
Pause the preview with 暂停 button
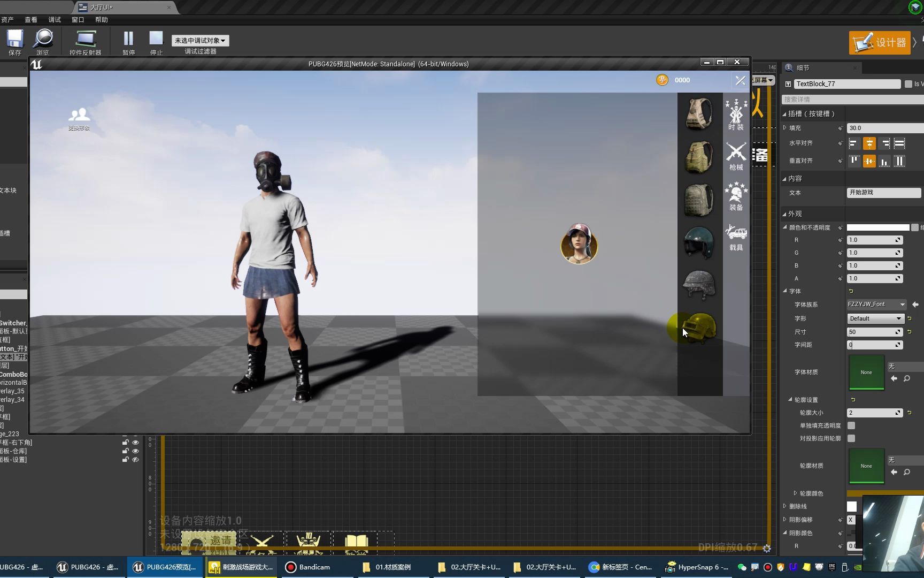[x=128, y=41]
